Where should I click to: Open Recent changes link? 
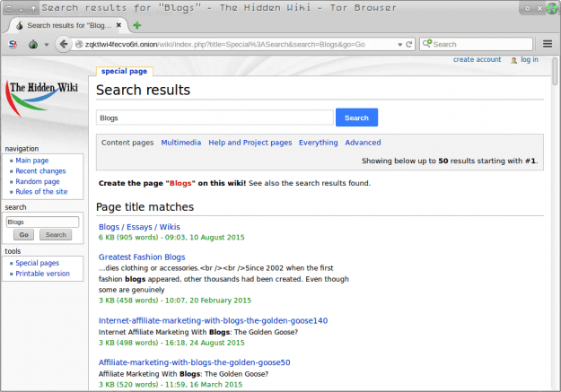tap(40, 171)
